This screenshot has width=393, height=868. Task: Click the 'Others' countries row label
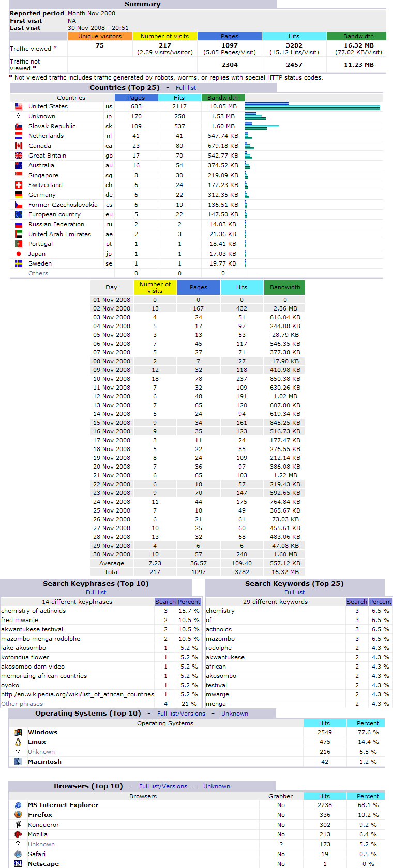pos(38,273)
